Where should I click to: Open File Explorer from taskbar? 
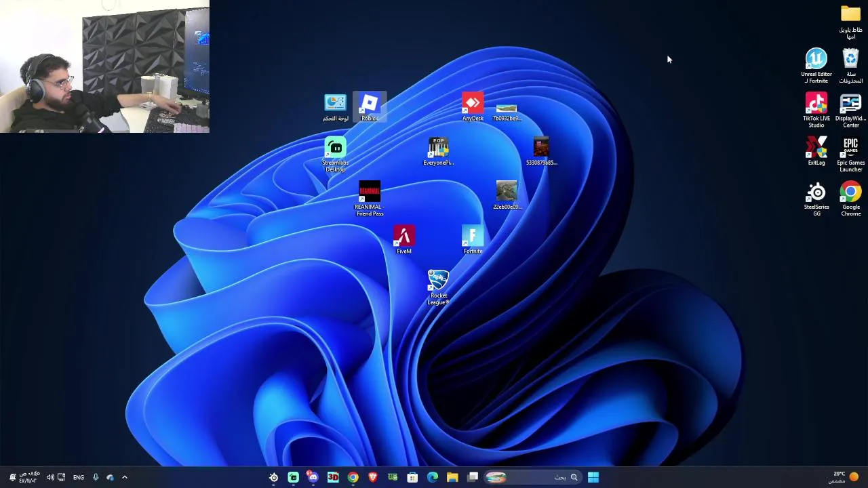tap(452, 477)
